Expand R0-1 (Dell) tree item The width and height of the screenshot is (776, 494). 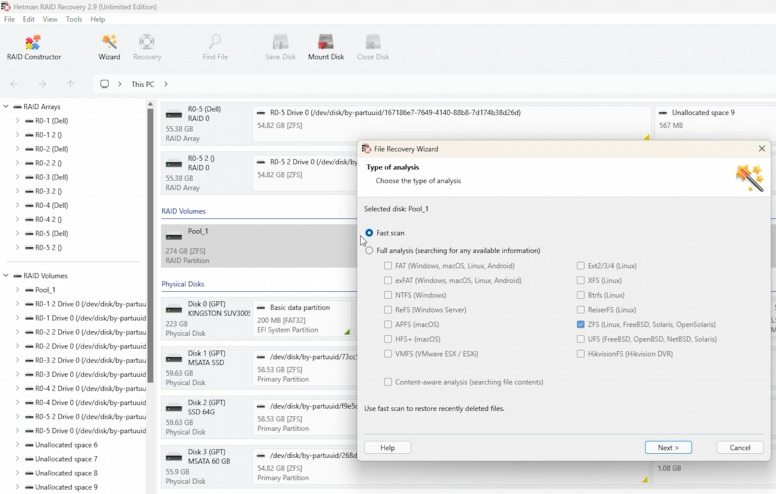(x=17, y=121)
